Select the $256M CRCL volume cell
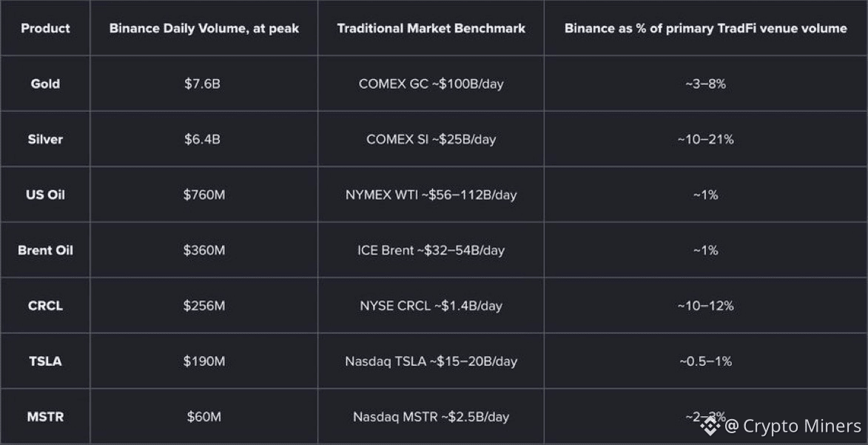Viewport: 868px width, 445px height. click(x=204, y=306)
